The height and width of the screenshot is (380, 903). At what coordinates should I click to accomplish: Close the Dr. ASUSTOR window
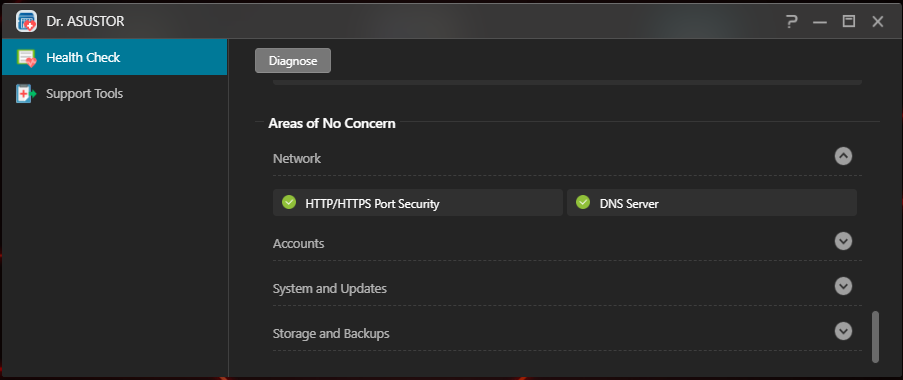[x=877, y=22]
